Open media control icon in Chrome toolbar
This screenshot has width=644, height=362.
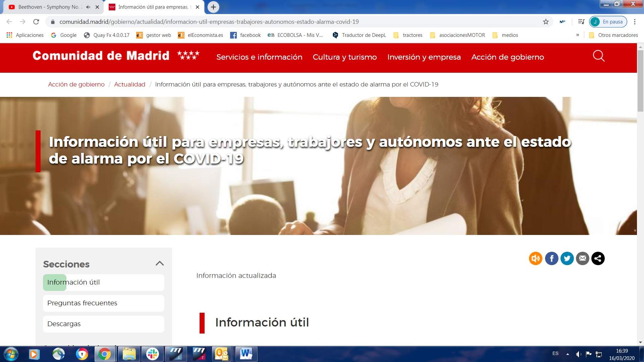[x=581, y=22]
